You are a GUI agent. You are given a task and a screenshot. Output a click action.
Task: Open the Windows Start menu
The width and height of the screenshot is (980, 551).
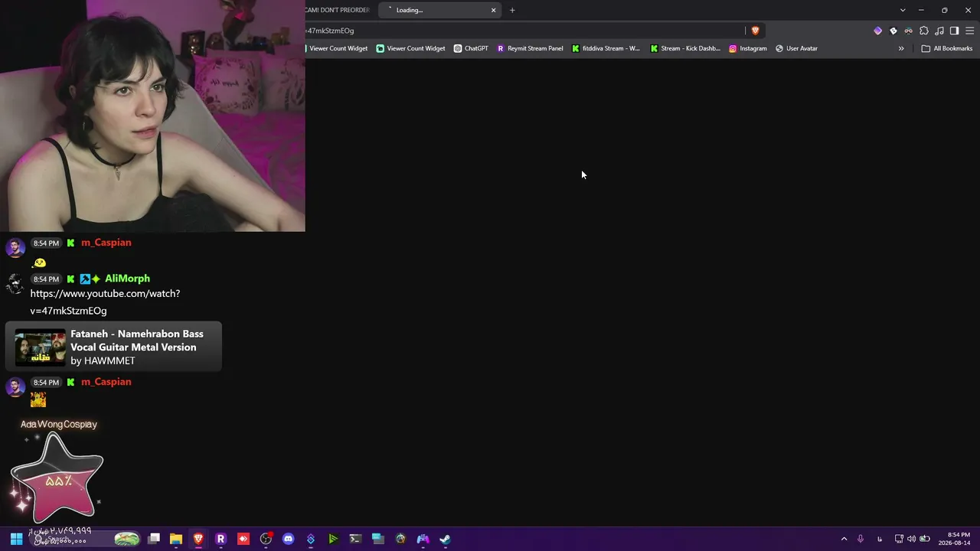pyautogui.click(x=16, y=539)
